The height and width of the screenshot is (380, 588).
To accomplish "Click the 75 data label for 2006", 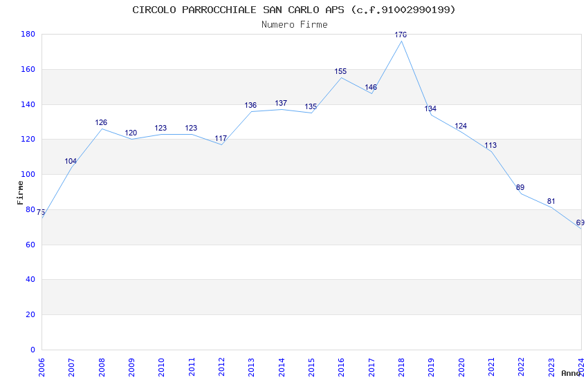I will coord(41,212).
